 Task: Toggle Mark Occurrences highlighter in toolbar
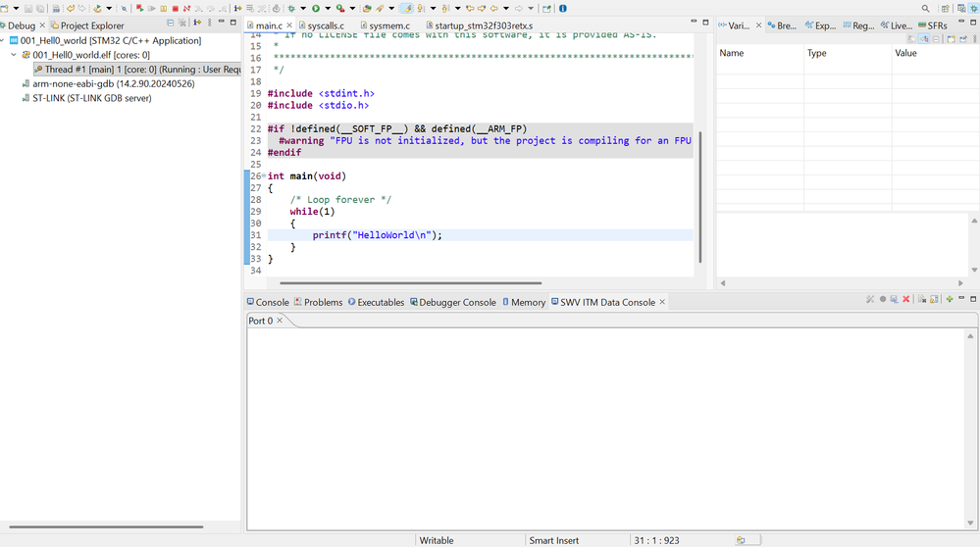coord(406,9)
